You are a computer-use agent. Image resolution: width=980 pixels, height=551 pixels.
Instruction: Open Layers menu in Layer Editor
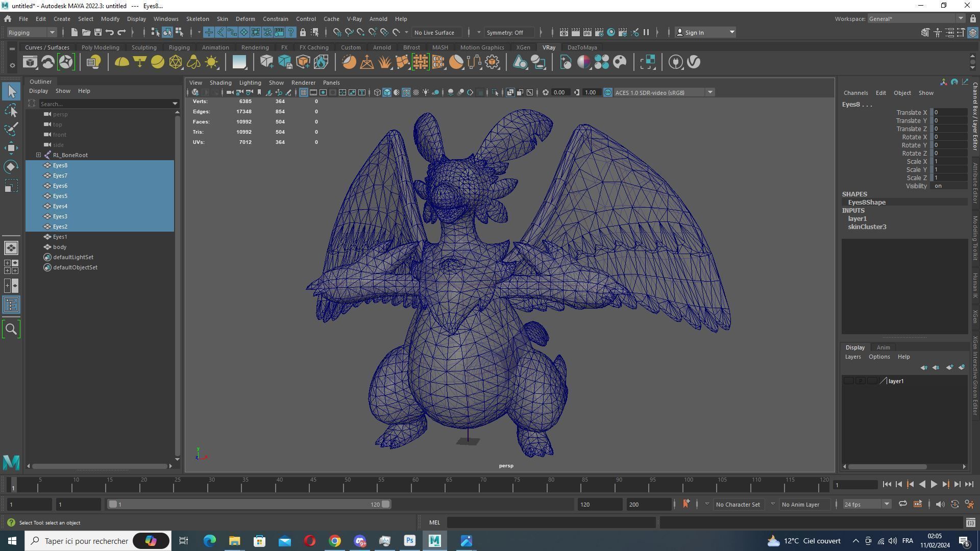point(852,357)
